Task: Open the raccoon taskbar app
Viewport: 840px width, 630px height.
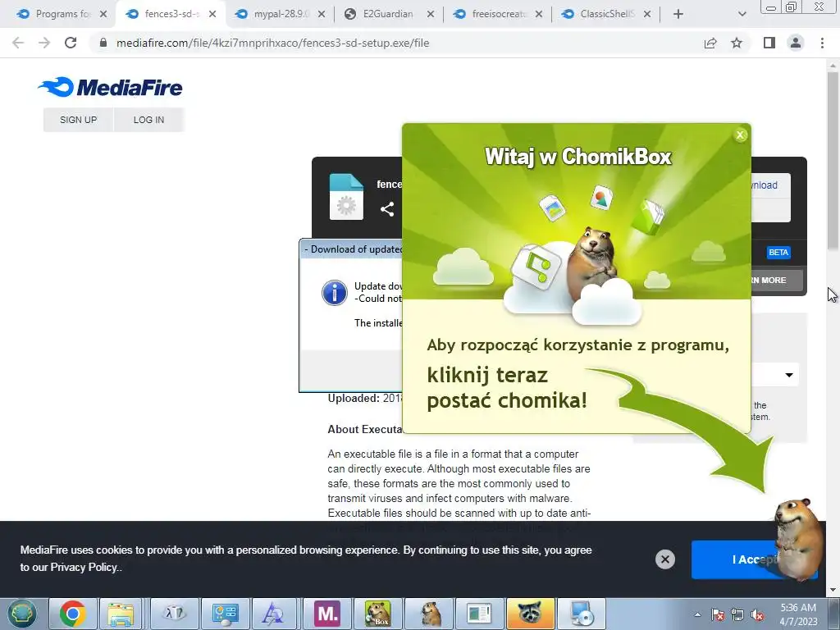Action: 531,614
